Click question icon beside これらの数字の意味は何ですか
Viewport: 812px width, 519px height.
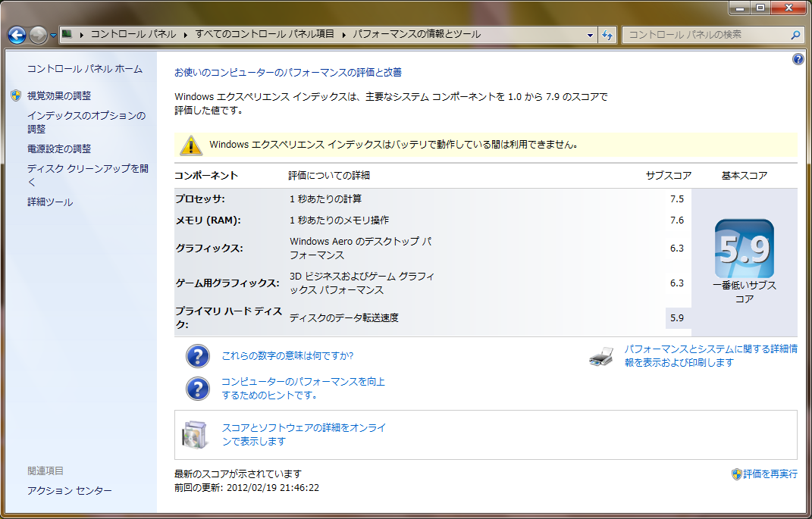tap(197, 356)
